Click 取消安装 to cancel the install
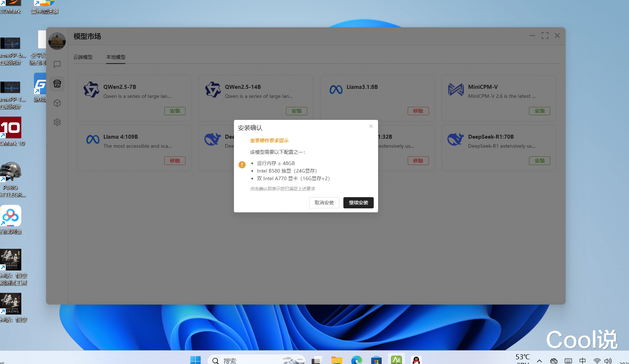This screenshot has height=364, width=629. 324,203
